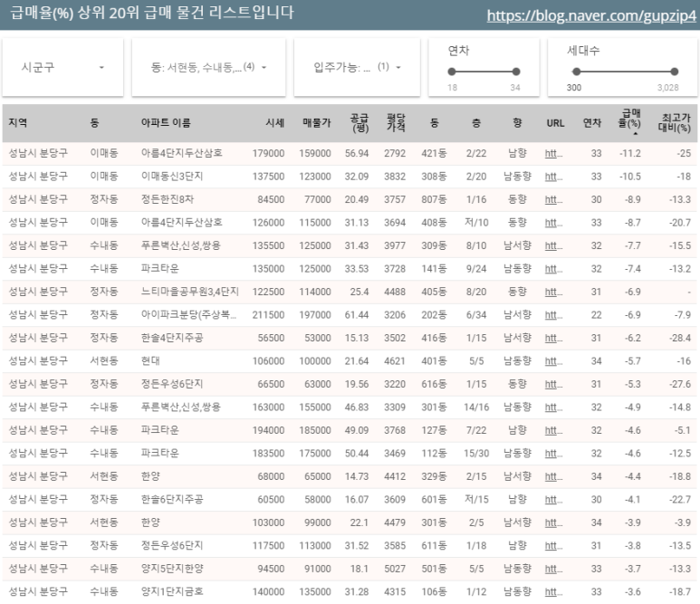
Task: Click 공급 value 61.44
Action: [x=357, y=315]
